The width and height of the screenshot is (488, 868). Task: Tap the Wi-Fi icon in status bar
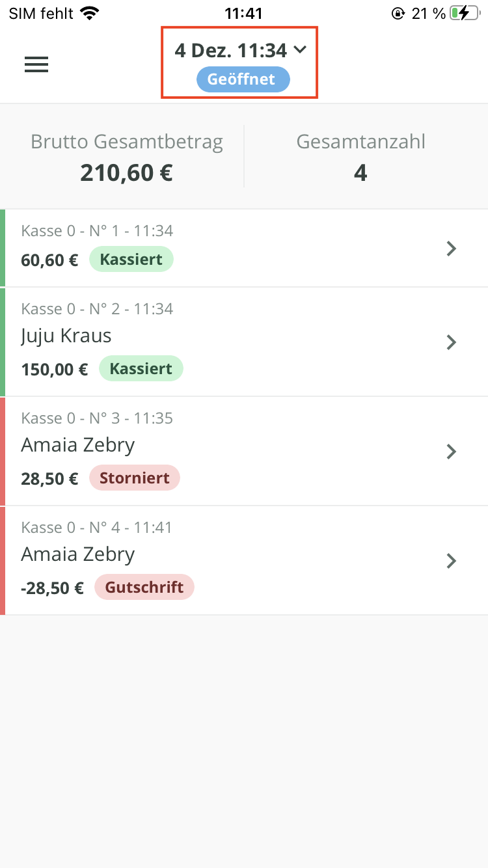[89, 13]
